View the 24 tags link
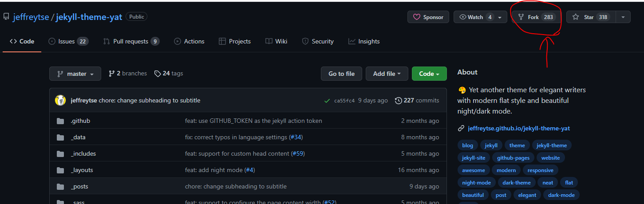This screenshot has height=204, width=644. point(169,74)
